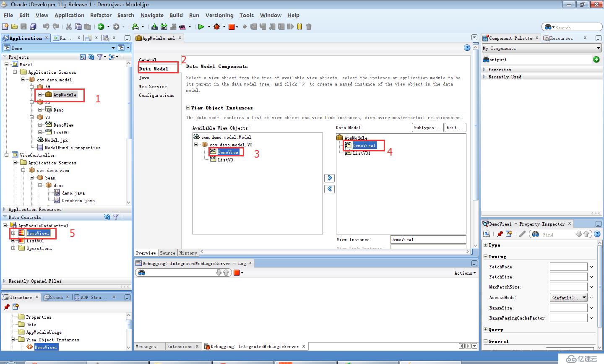Screen dimensions: 604x364
Task: Expand the Type section in Property Inspector
Action: point(486,245)
